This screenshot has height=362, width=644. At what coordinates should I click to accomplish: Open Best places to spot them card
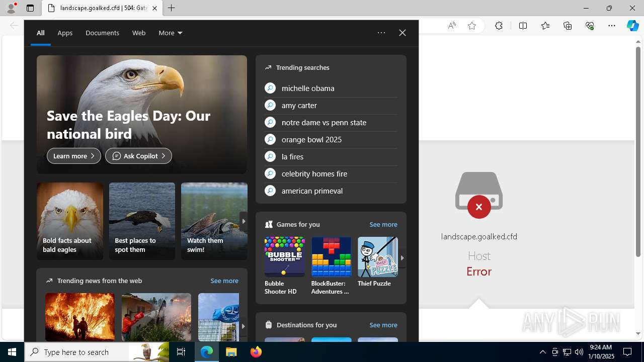pos(142,221)
